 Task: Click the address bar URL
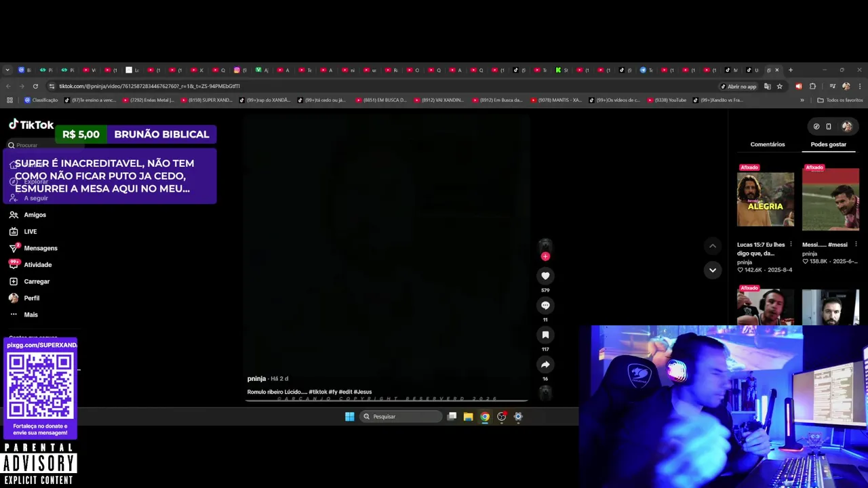[149, 86]
